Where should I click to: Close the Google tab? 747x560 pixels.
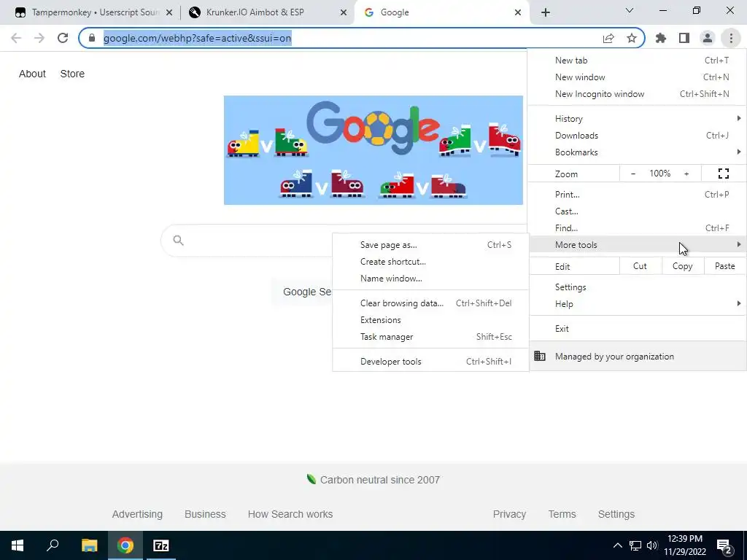point(518,12)
